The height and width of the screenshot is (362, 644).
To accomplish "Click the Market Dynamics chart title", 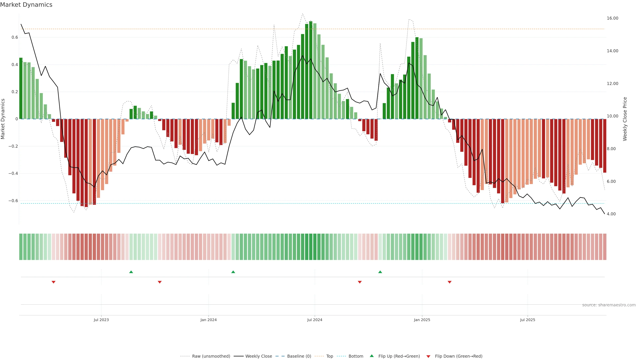I will (26, 5).
